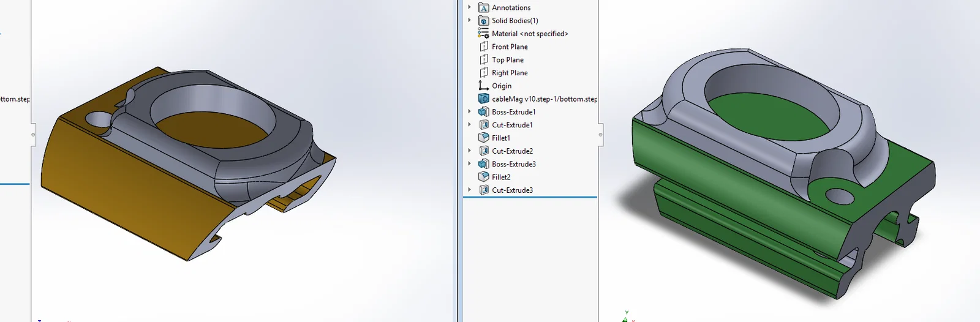Expand the Cut-Extrude2 feature
The width and height of the screenshot is (980, 322).
pos(470,151)
